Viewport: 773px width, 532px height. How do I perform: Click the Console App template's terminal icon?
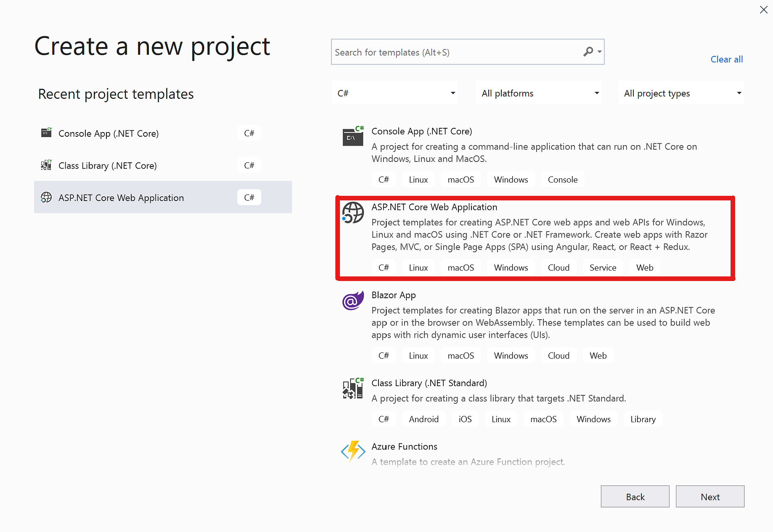point(353,136)
